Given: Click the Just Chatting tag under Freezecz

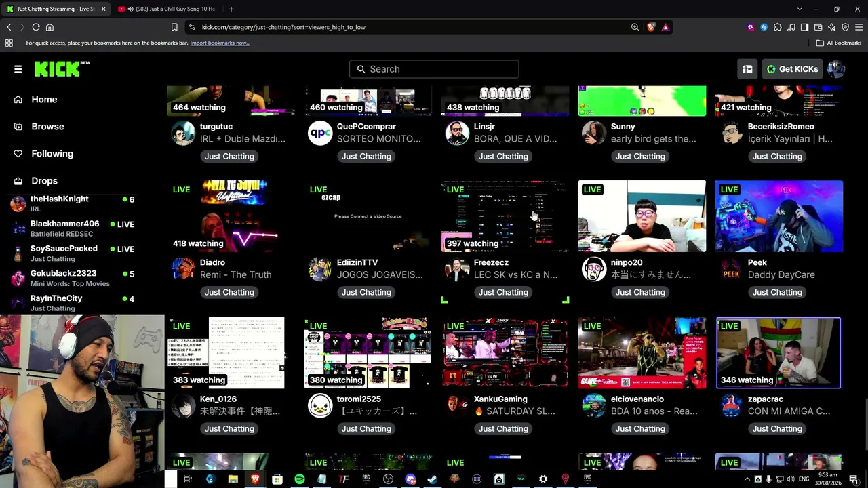Looking at the screenshot, I should 503,292.
